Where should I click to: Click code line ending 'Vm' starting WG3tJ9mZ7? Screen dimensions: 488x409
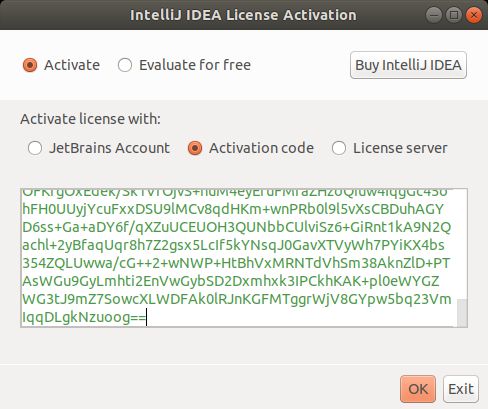pos(237,299)
